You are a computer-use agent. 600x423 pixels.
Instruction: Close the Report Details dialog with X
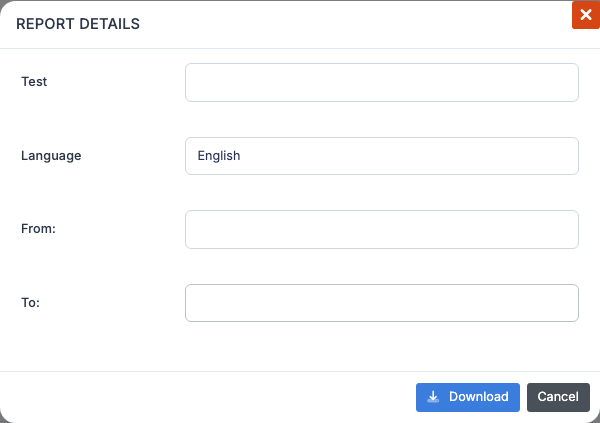point(586,15)
